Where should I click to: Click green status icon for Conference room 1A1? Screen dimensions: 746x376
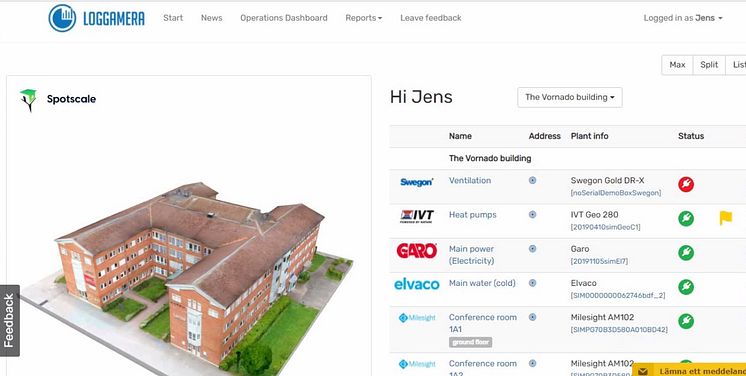pyautogui.click(x=686, y=321)
